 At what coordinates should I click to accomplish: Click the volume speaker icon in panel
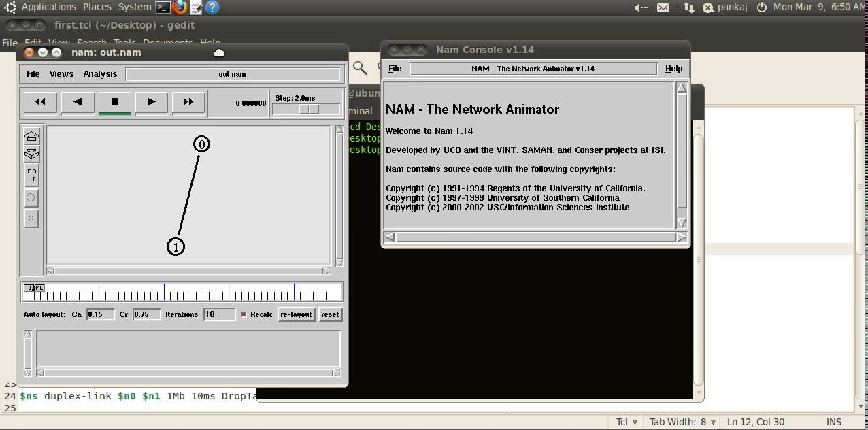point(640,7)
